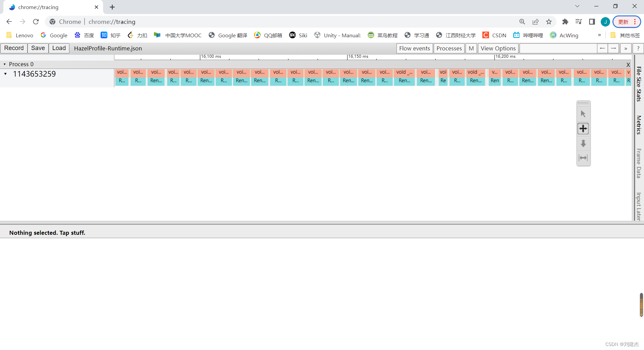Viewport: 644px width, 350px height.
Task: Close the chrome://tracing tab
Action: (x=97, y=7)
